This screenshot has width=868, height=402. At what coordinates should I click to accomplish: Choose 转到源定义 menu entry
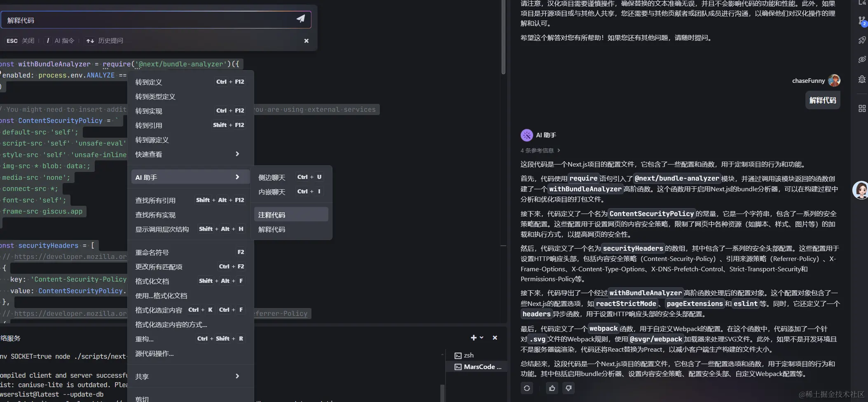click(190, 140)
